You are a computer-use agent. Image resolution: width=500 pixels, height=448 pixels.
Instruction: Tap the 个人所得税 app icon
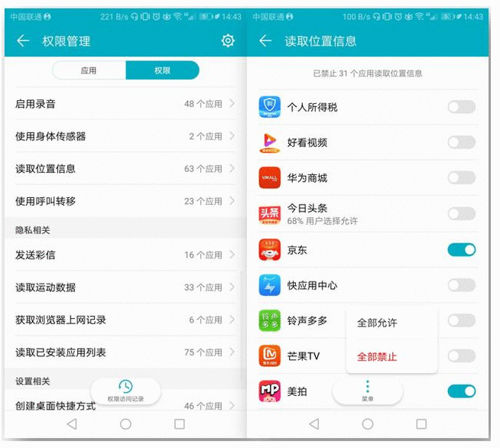[269, 107]
